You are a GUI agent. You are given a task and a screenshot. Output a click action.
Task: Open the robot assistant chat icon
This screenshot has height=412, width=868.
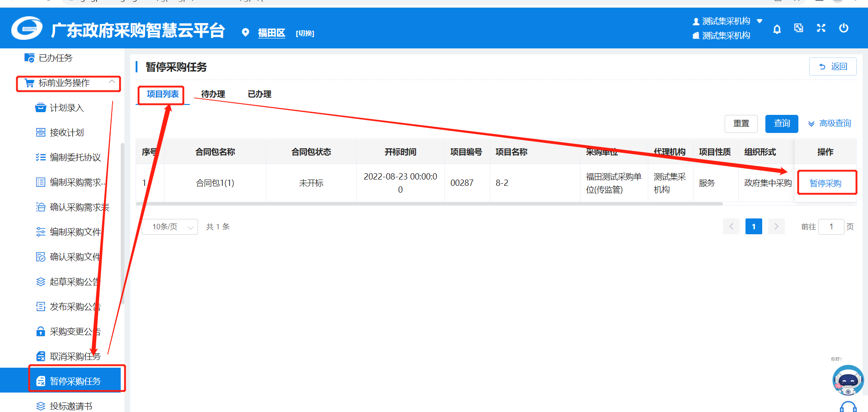(x=848, y=380)
